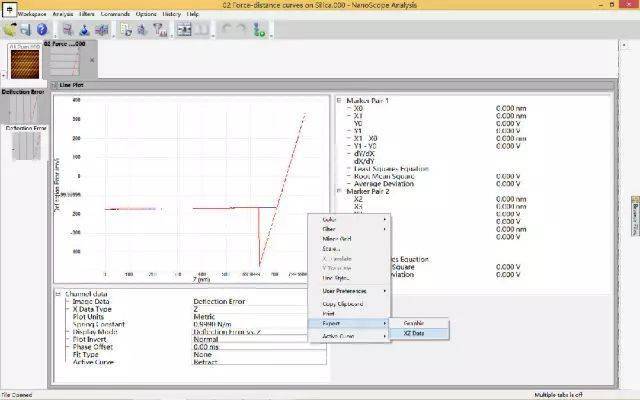Close the 02 Force tab with X
This screenshot has height=400, width=640.
(92, 60)
